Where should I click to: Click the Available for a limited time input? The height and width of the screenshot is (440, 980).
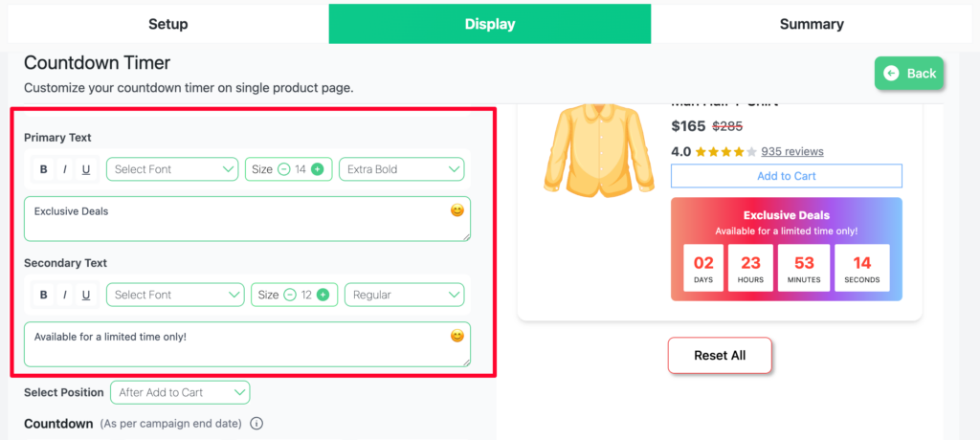pos(248,344)
